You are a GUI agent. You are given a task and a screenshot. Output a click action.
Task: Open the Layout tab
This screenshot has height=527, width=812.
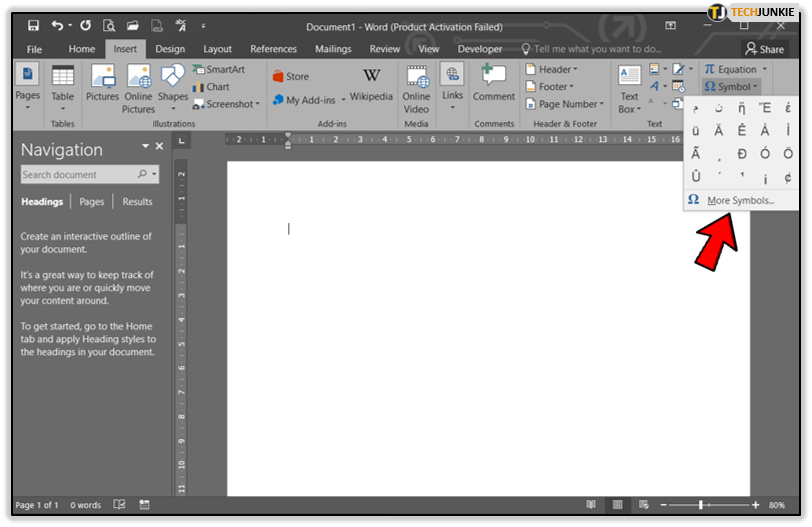pos(218,49)
